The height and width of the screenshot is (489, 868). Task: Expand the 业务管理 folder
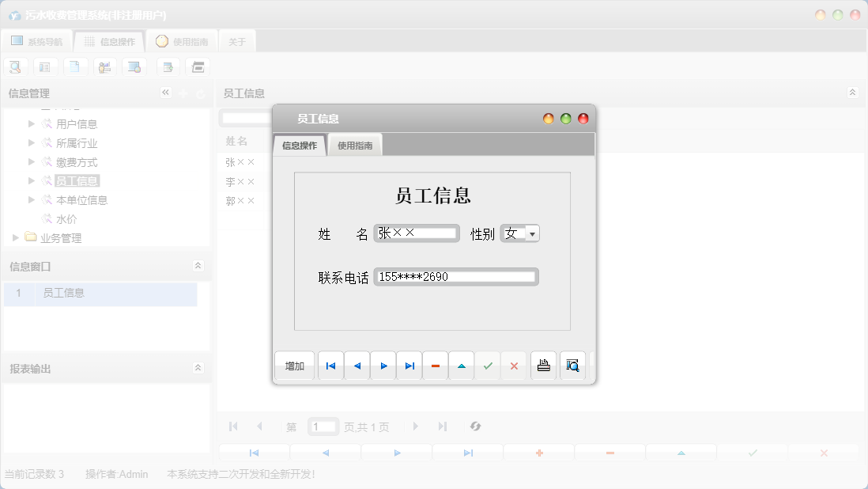tap(16, 237)
